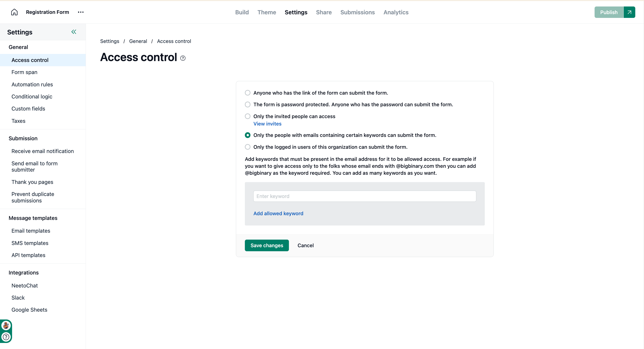Click Add allowed keyword link

click(x=278, y=213)
